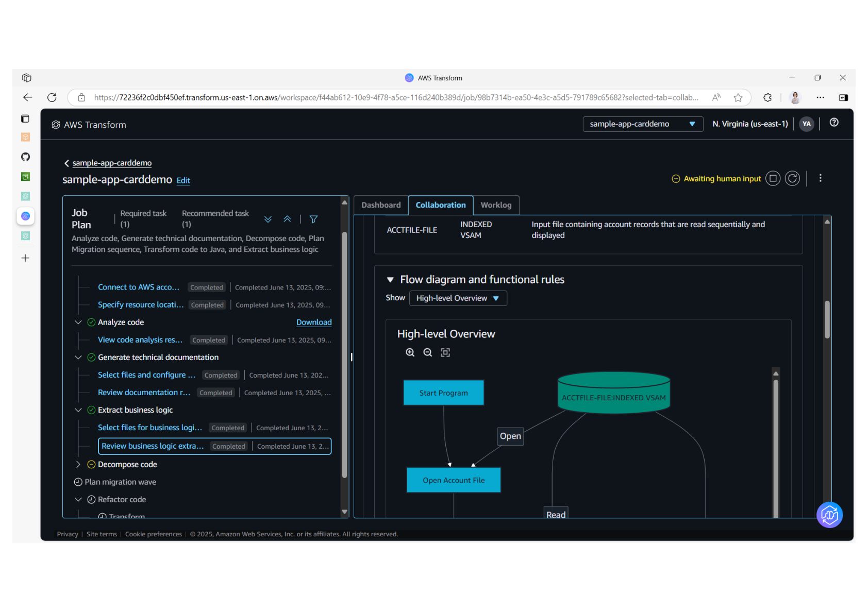868x613 pixels.
Task: Collapse the Analyze code step
Action: [x=78, y=322]
